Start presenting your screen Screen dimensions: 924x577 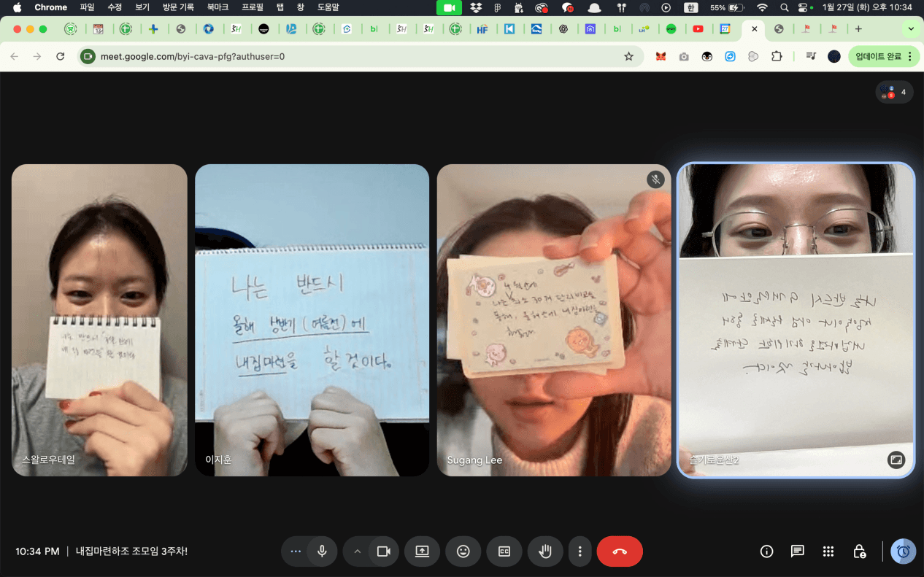click(x=422, y=551)
